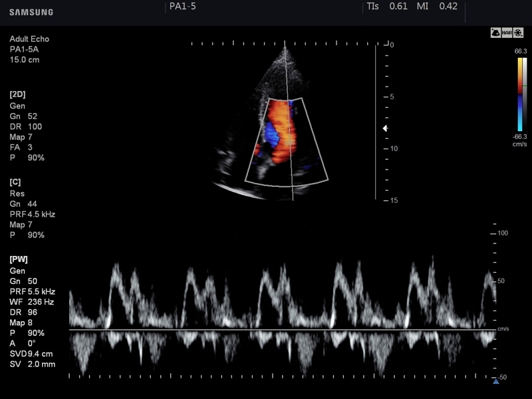Image resolution: width=532 pixels, height=399 pixels.
Task: Click the TIs 0.61 thermal index readout
Action: tap(387, 7)
